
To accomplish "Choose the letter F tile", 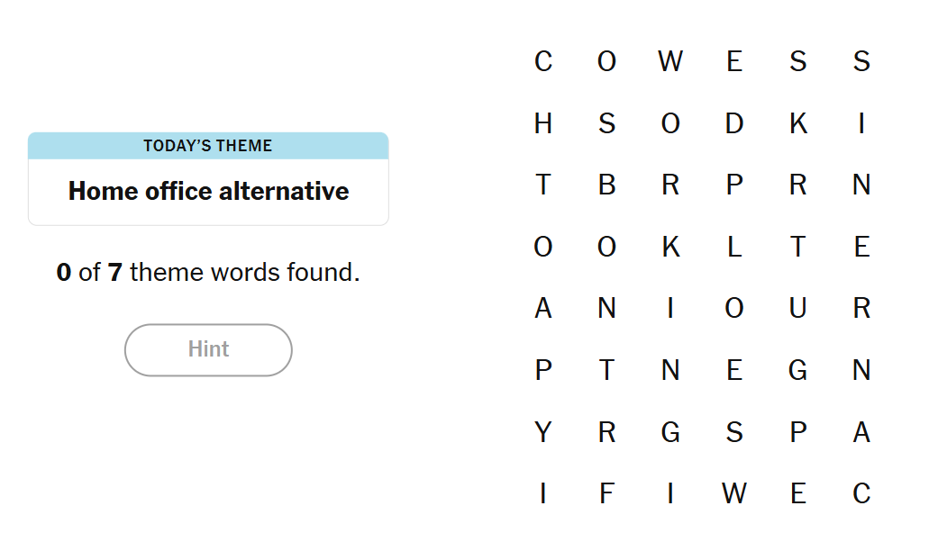I will click(606, 493).
